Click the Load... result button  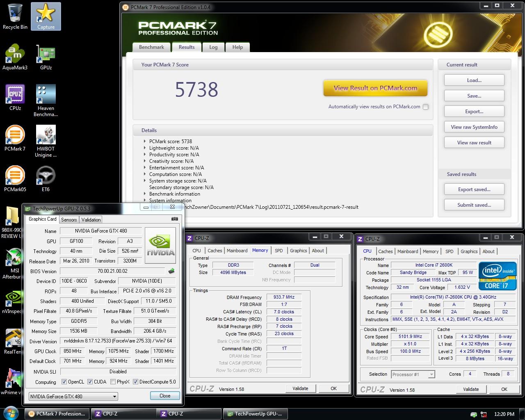click(x=474, y=80)
